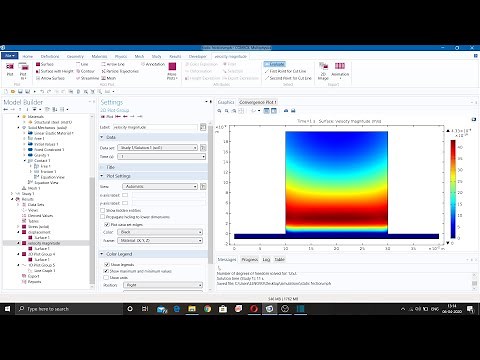This screenshot has height=360, width=480.
Task: Add an Arrow Line plot
Action: click(113, 64)
